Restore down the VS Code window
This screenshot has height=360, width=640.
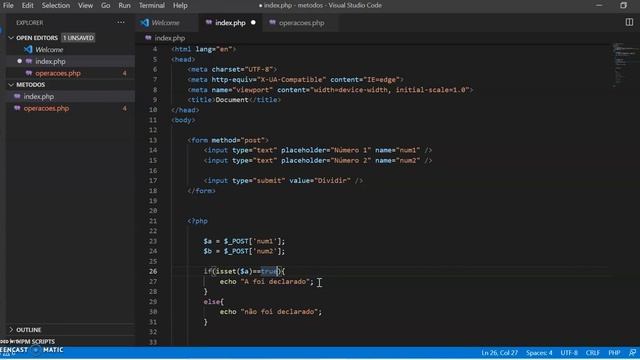(623, 5)
